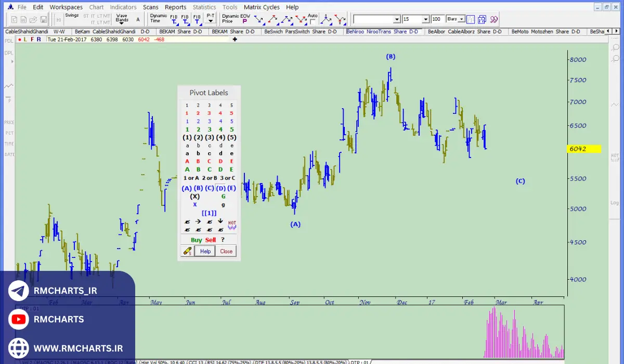This screenshot has width=624, height=364.
Task: Click the bars count field showing 100
Action: point(437,19)
